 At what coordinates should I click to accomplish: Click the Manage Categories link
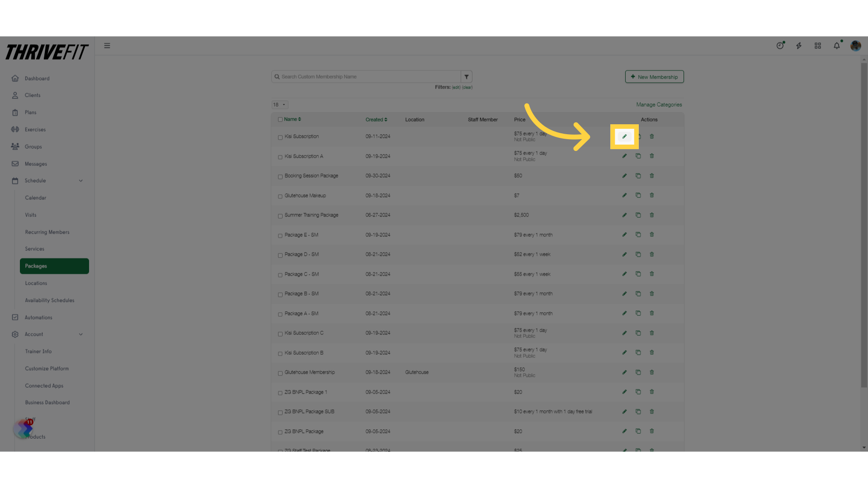pyautogui.click(x=659, y=104)
